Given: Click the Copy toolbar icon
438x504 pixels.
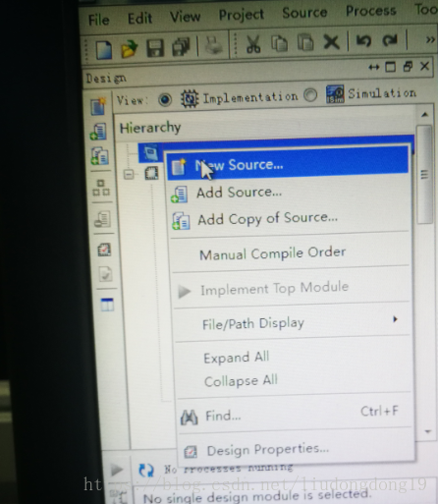Looking at the screenshot, I should (279, 43).
